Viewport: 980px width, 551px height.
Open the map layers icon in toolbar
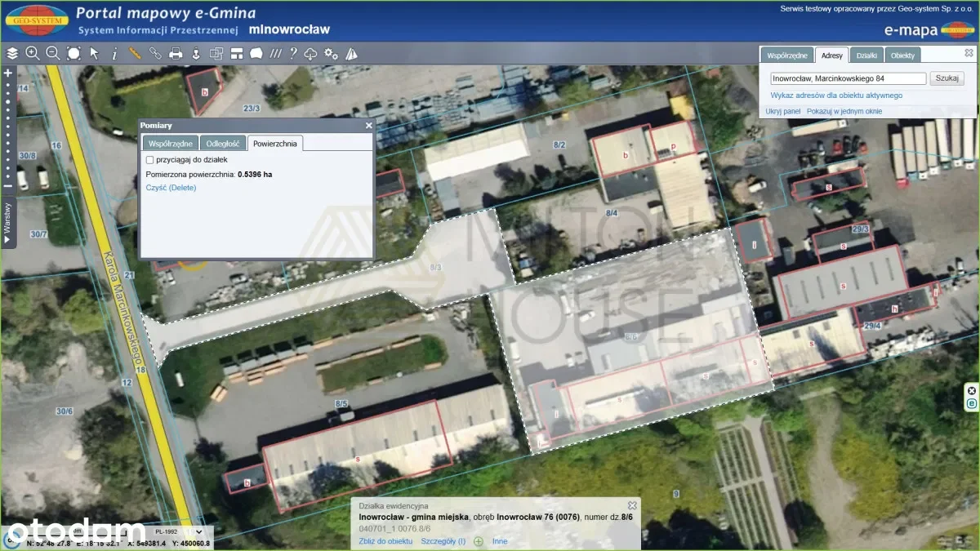point(11,54)
